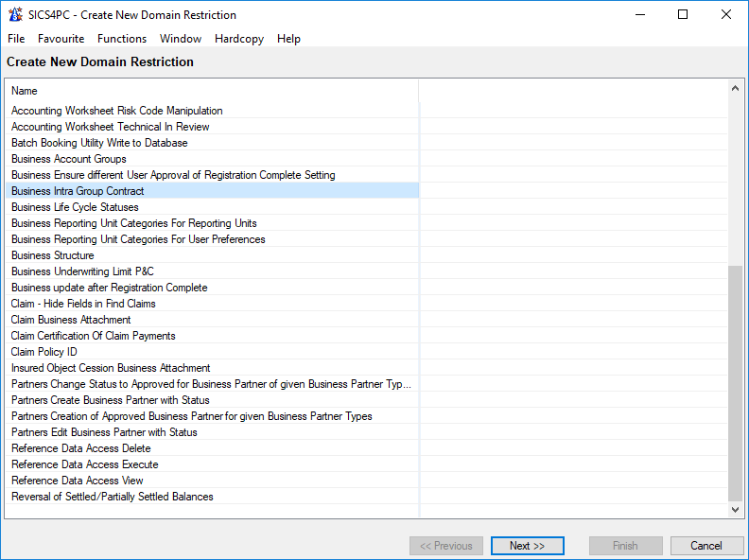Select Reference Data Access Delete item
The width and height of the screenshot is (749, 560).
pyautogui.click(x=80, y=448)
